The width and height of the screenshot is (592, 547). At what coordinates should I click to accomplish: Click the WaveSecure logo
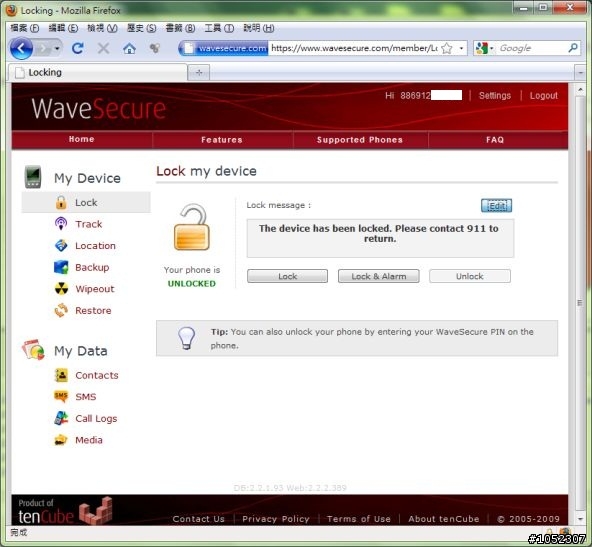(x=99, y=109)
